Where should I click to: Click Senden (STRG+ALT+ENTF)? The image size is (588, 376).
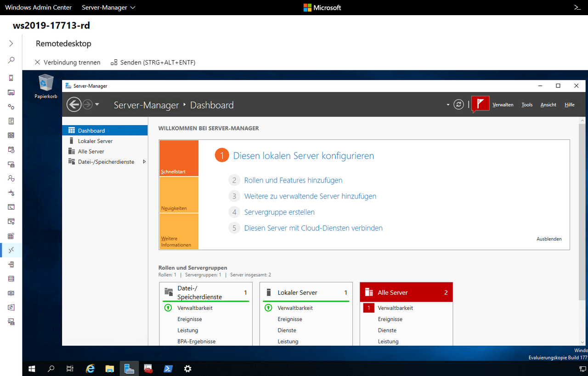(x=153, y=62)
